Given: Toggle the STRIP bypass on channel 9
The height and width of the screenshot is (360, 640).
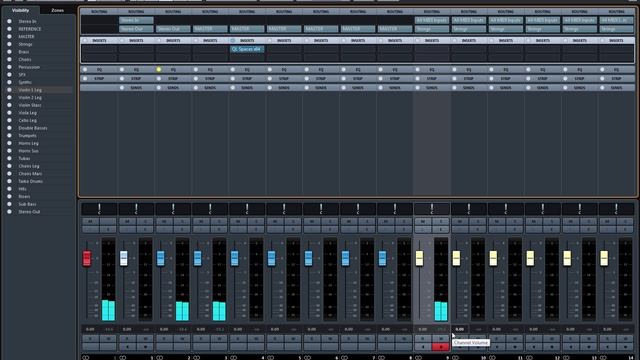Looking at the screenshot, I should click(418, 78).
